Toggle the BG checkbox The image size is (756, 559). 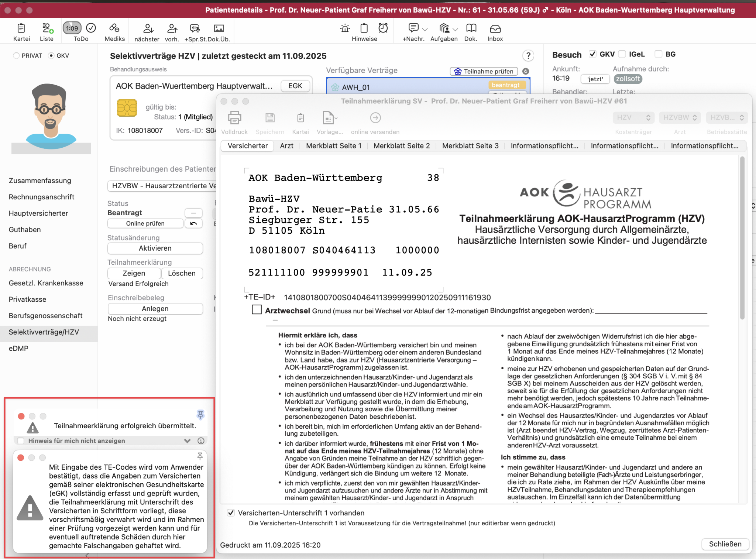coord(658,54)
